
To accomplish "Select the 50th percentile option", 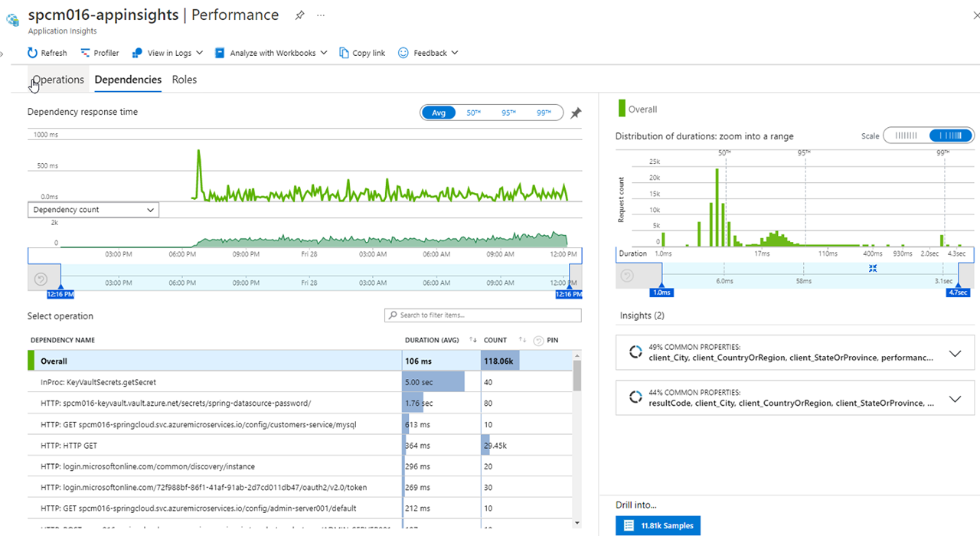I will click(x=474, y=113).
